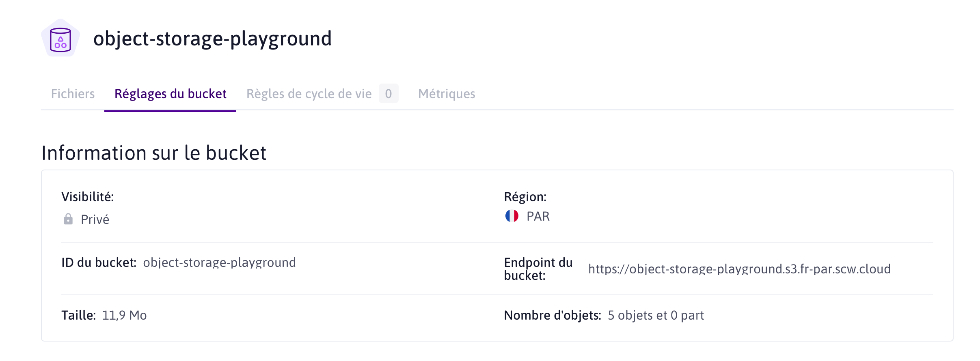Click the Nombre d'objets label
Viewport: 980px width, 361px height.
tap(553, 315)
